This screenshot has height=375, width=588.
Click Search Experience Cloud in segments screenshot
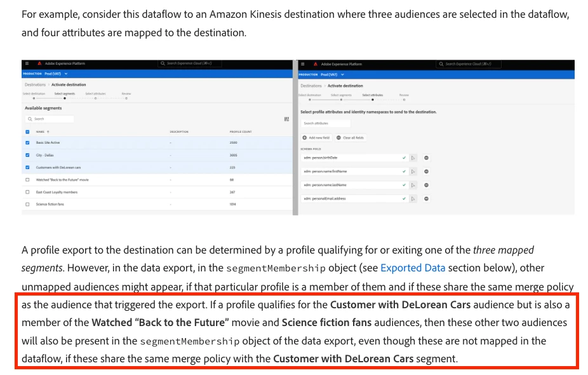click(x=189, y=64)
